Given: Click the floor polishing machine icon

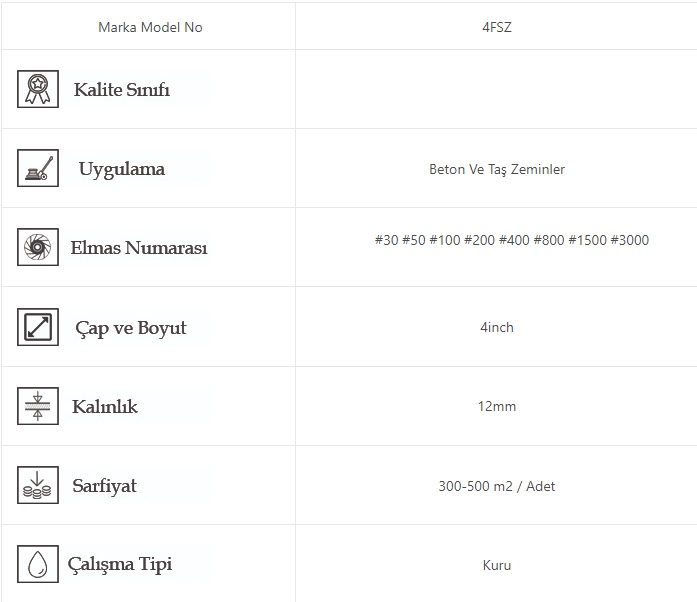Looking at the screenshot, I should coord(38,168).
